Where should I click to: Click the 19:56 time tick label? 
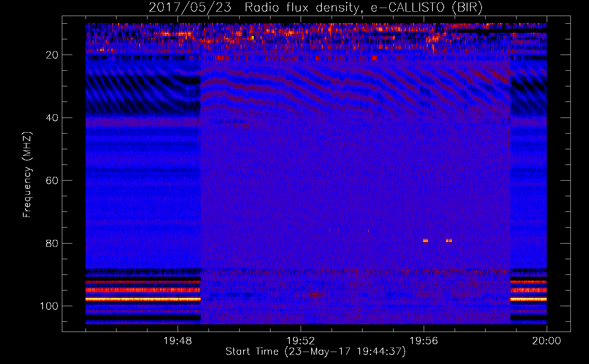424,341
